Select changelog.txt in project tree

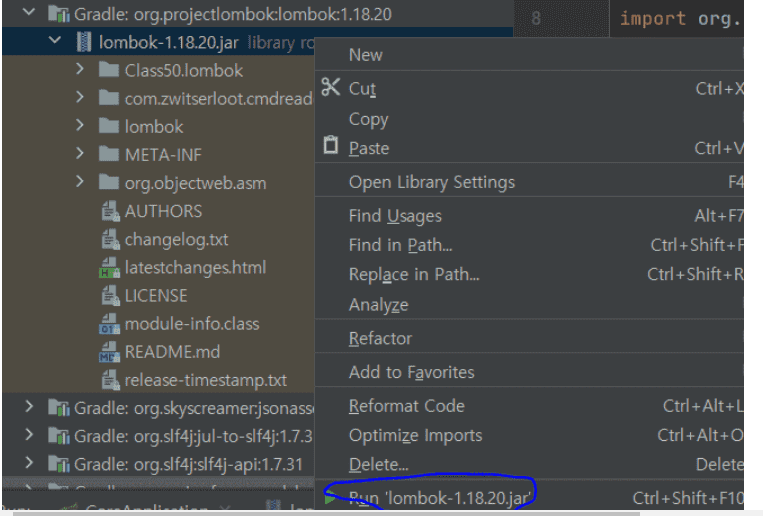(x=176, y=240)
